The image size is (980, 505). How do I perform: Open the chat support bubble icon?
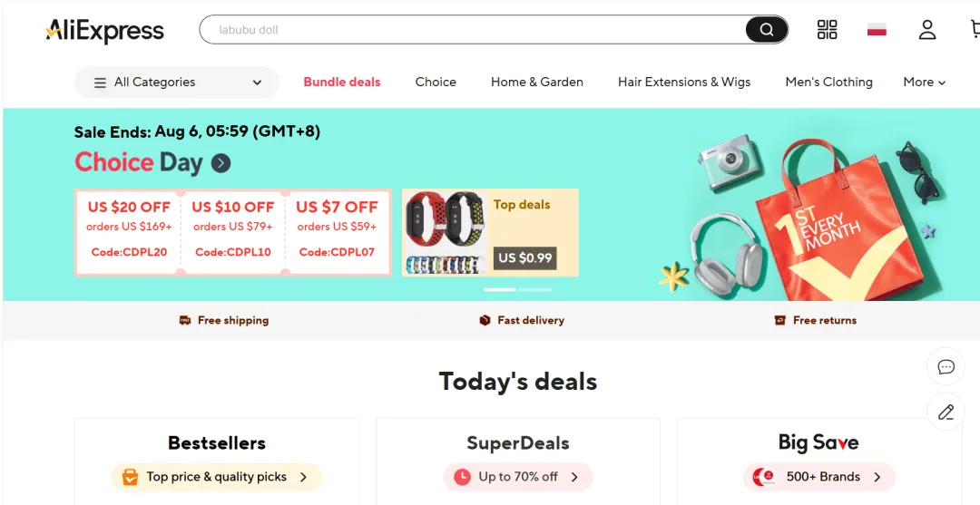946,367
